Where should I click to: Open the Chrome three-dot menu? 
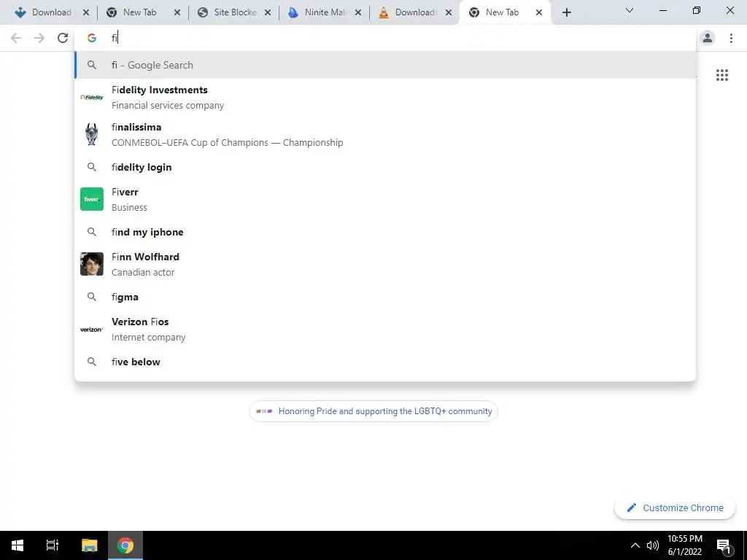[x=731, y=38]
